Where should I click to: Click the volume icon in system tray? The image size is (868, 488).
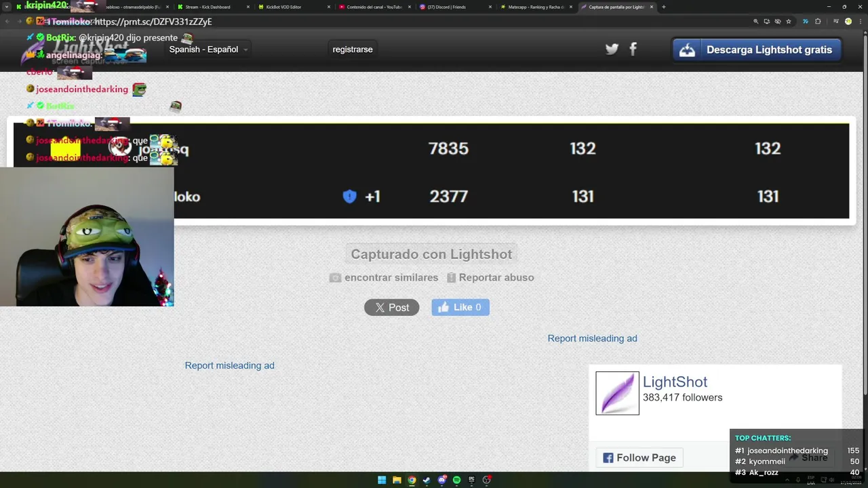[x=831, y=480]
